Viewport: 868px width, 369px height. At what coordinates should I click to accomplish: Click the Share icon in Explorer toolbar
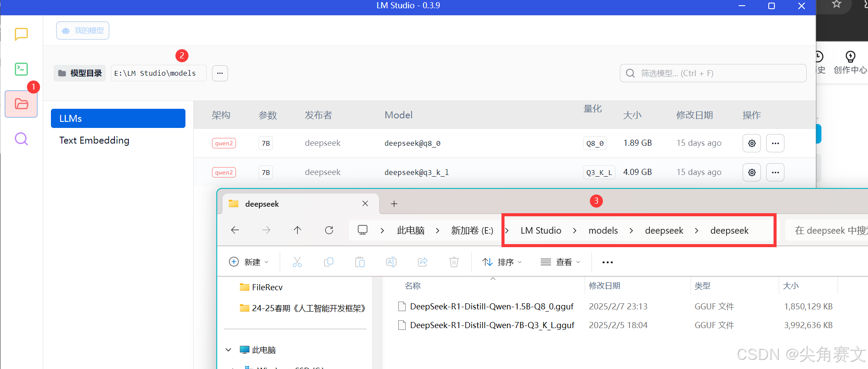(423, 262)
